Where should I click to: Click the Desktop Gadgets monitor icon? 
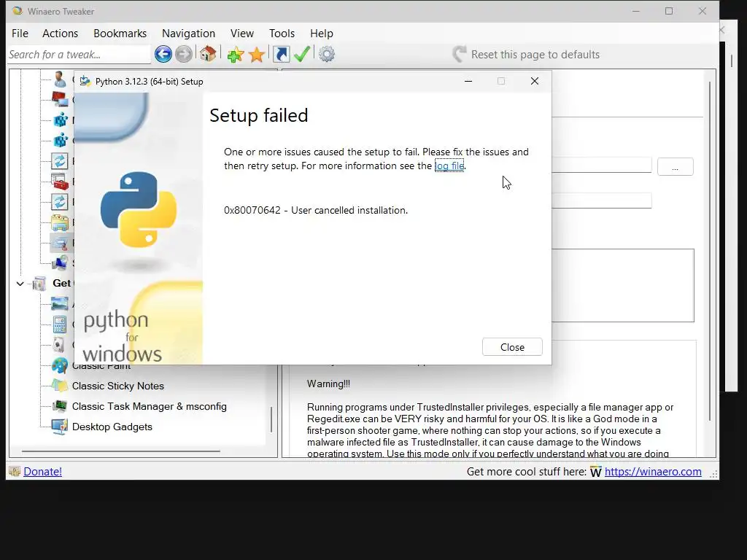coord(60,427)
